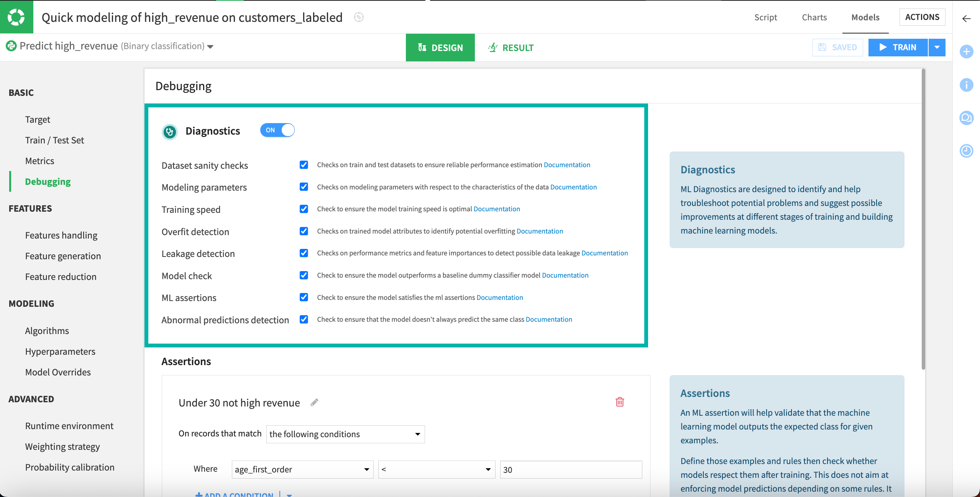Open the history clock icon
The height and width of the screenshot is (497, 980).
click(x=966, y=151)
